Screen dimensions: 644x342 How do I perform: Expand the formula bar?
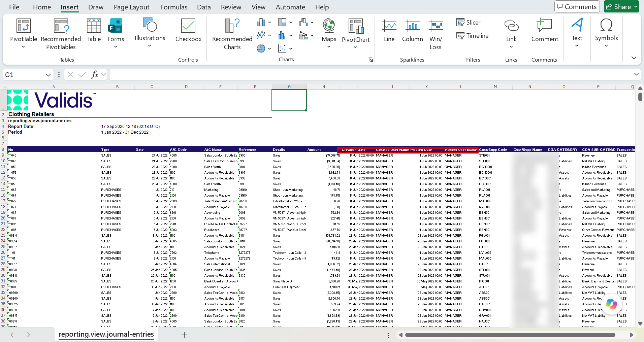pyautogui.click(x=636, y=74)
